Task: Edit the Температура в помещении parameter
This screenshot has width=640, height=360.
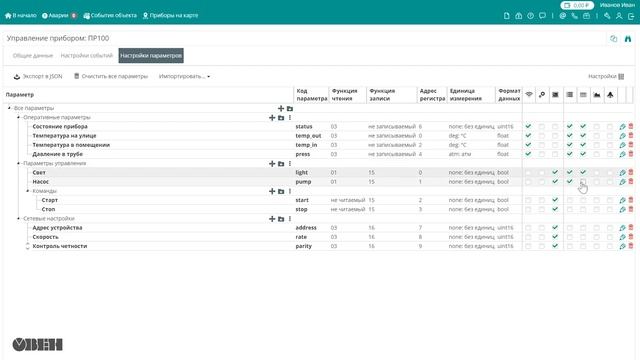Action: [x=622, y=145]
